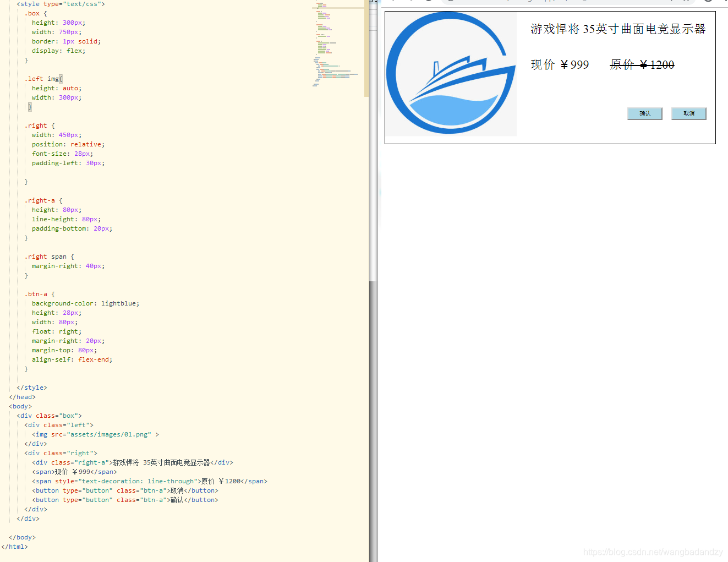Viewport: 728px width, 562px height.
Task: Click the </html> closing tag
Action: pyautogui.click(x=14, y=547)
